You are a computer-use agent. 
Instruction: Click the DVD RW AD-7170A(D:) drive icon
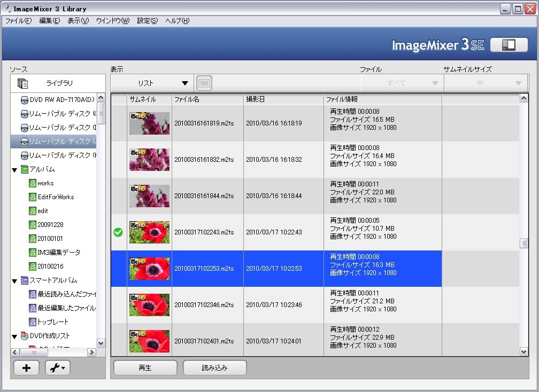(25, 100)
